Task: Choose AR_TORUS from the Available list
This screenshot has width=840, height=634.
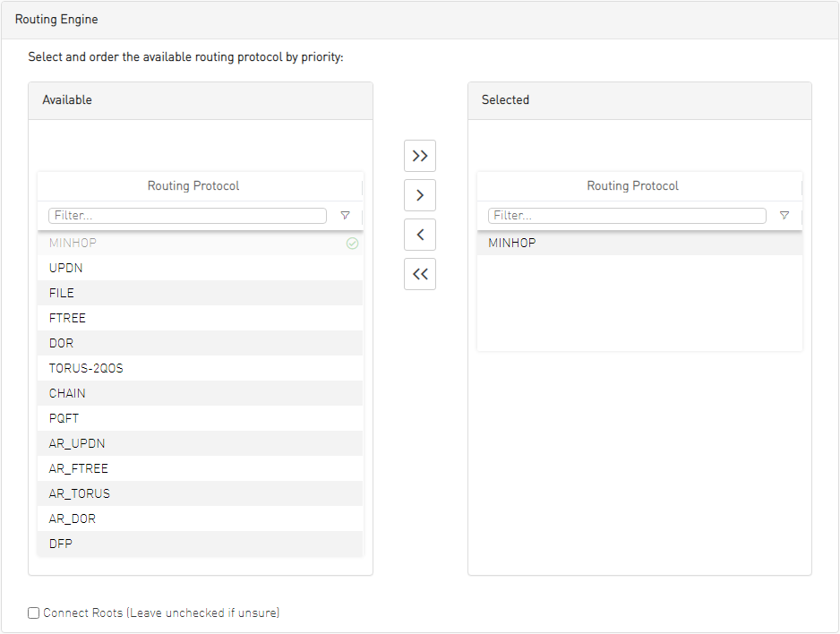Action: [80, 493]
